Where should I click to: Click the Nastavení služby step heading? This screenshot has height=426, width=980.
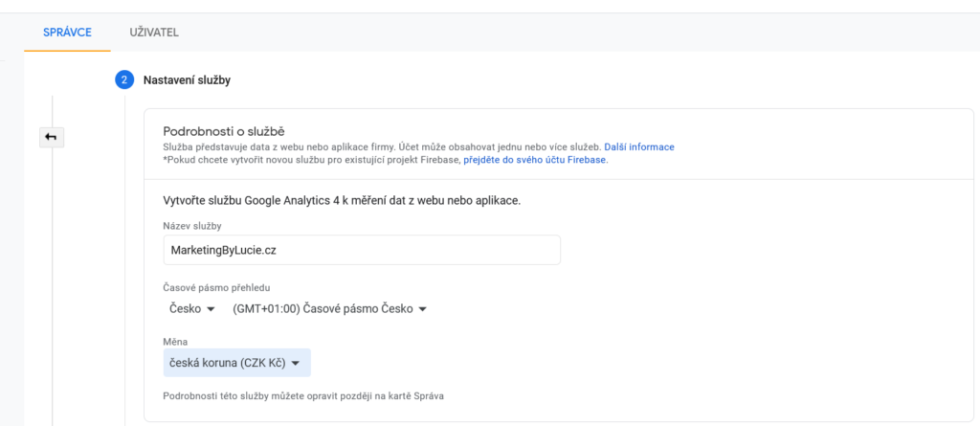(x=187, y=80)
